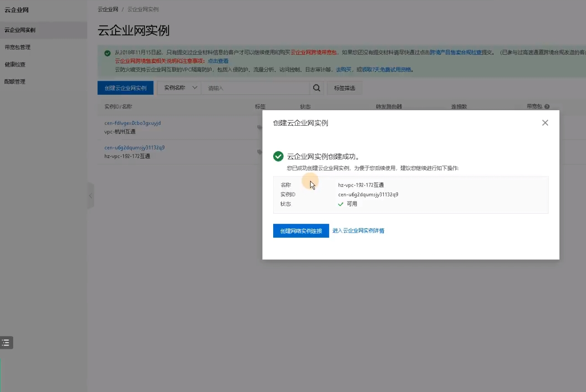Viewport: 586px width, 392px height.
Task: Click the tag icon on vpc-杭州互通 row
Action: [260, 127]
